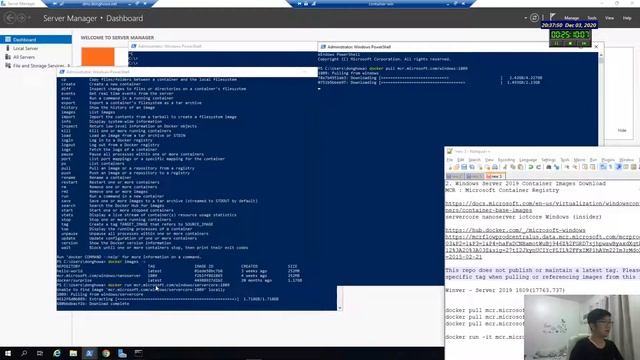Open the View menu in Server Manager
Image resolution: width=640 pixels, height=360 pixels.
[609, 18]
